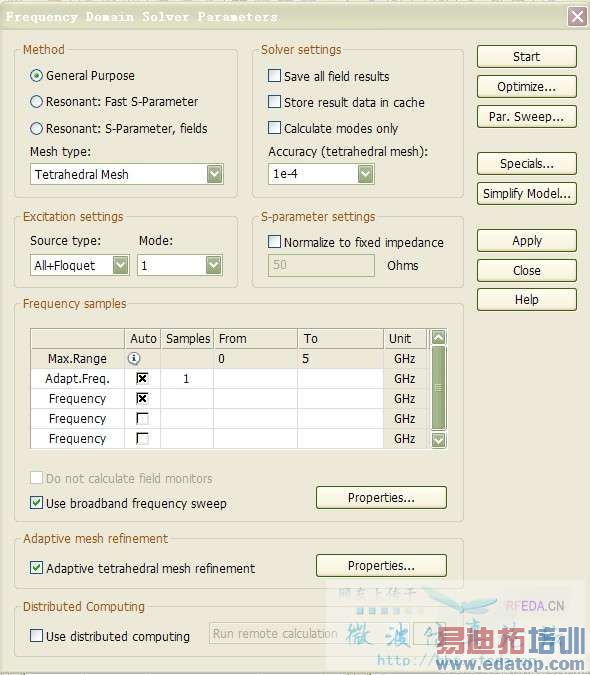Viewport: 590px width, 675px height.
Task: Toggle the Adapt.Freq. Auto checkbox
Action: tap(142, 378)
